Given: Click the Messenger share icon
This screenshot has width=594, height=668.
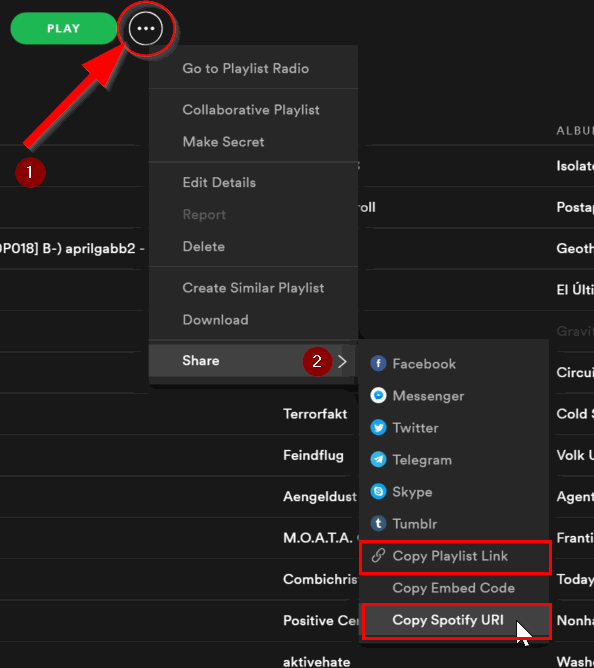Looking at the screenshot, I should [x=378, y=395].
